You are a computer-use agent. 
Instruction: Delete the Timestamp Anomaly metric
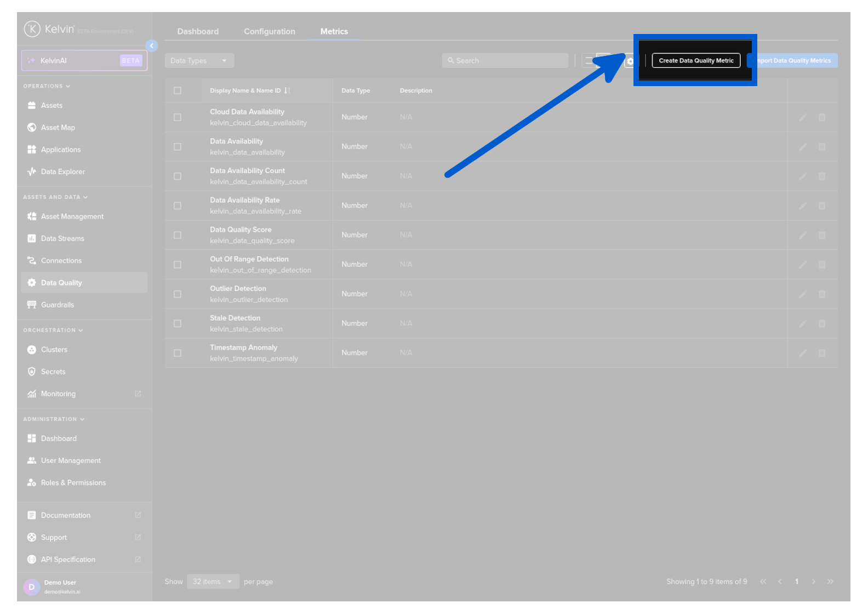pyautogui.click(x=821, y=353)
